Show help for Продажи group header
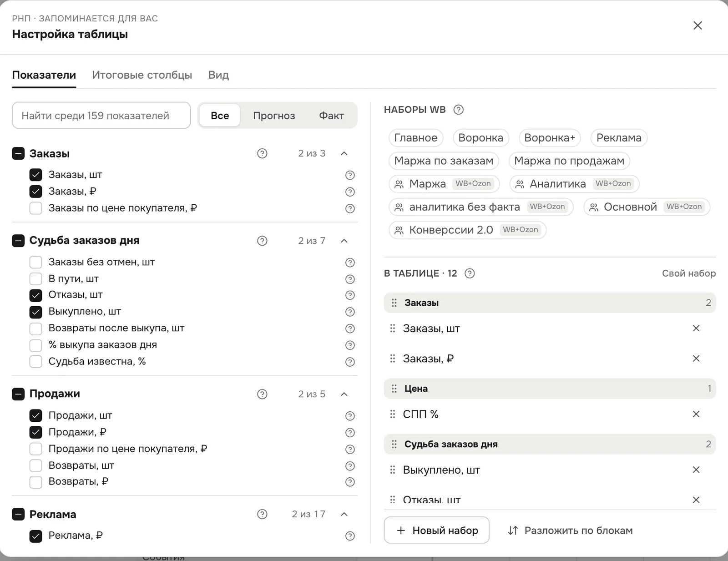The width and height of the screenshot is (728, 561). [262, 394]
